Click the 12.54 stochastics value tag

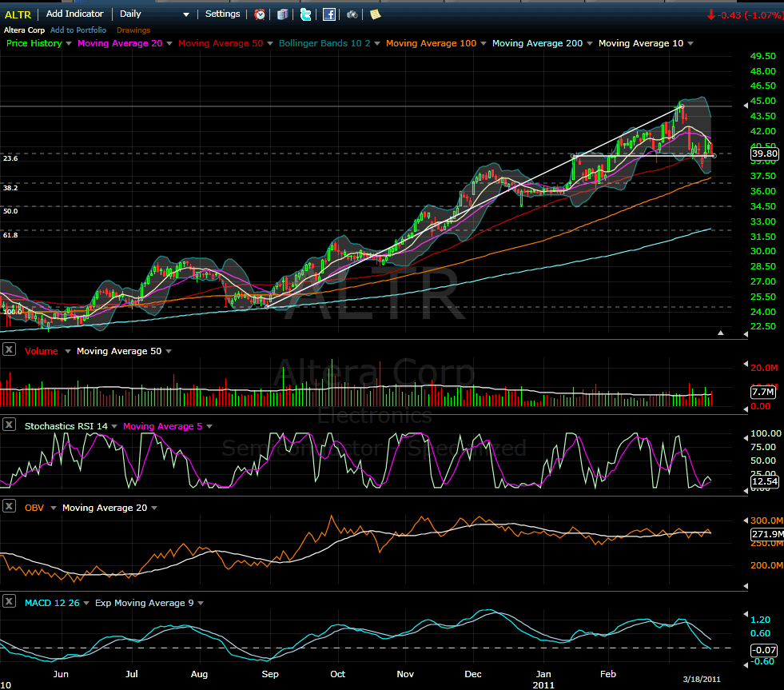coord(765,481)
